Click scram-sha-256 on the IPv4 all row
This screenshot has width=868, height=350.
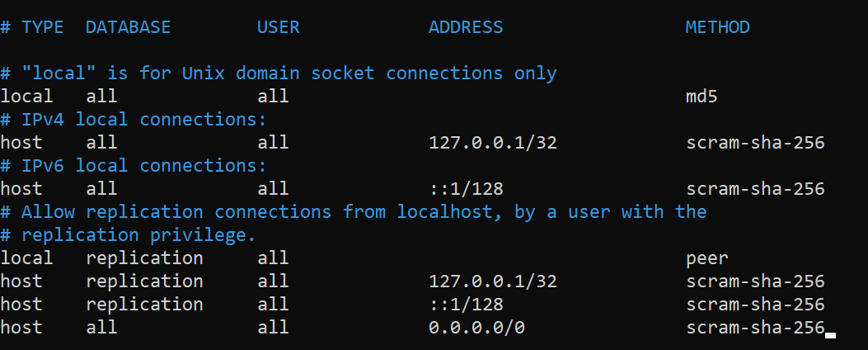755,143
